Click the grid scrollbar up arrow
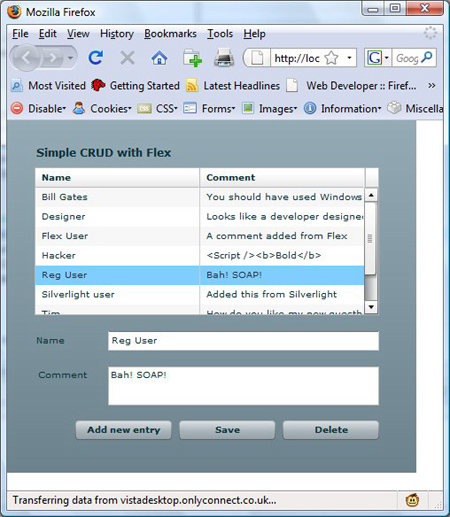This screenshot has height=517, width=450. (371, 195)
